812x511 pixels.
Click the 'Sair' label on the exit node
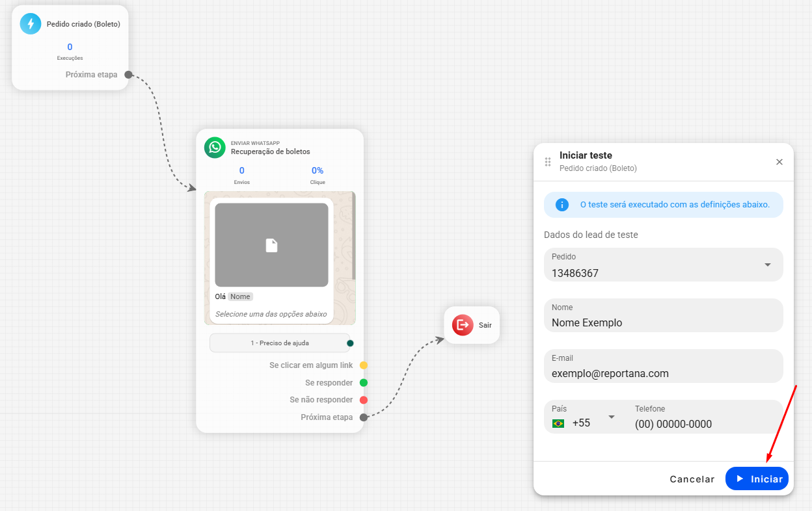click(485, 325)
